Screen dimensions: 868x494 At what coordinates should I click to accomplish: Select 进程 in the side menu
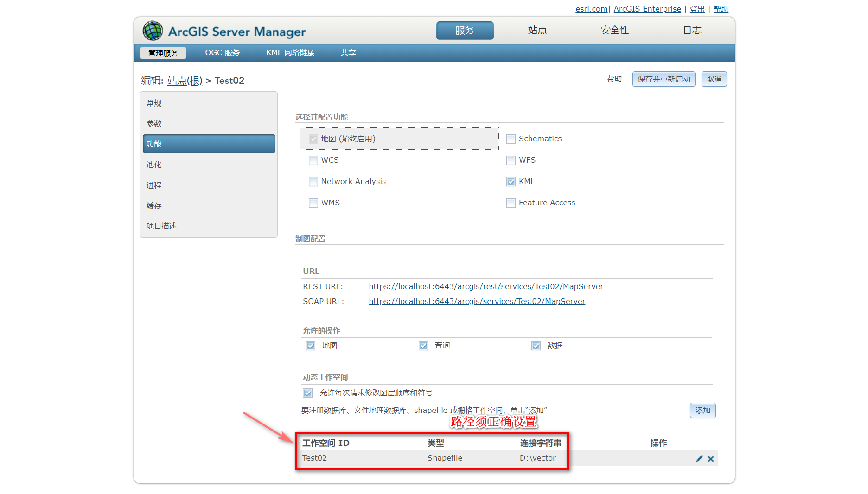(209, 185)
